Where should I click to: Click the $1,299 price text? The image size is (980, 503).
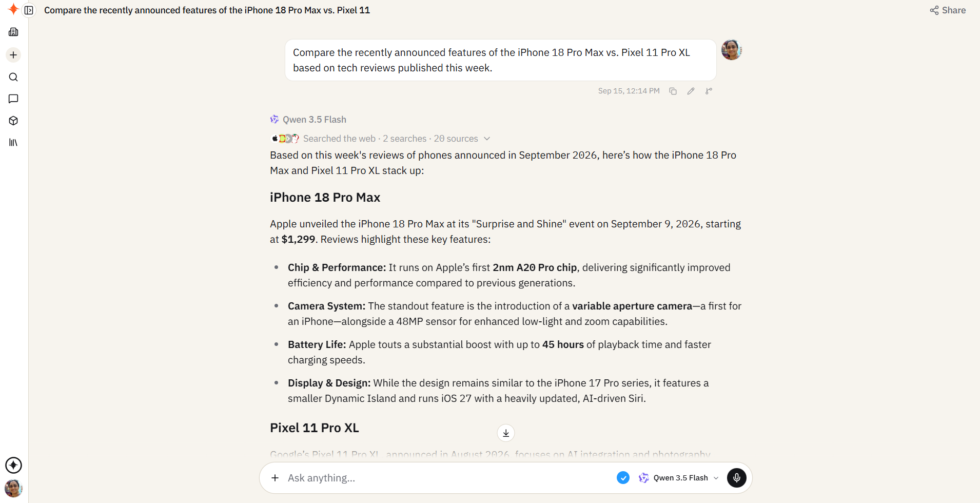298,239
